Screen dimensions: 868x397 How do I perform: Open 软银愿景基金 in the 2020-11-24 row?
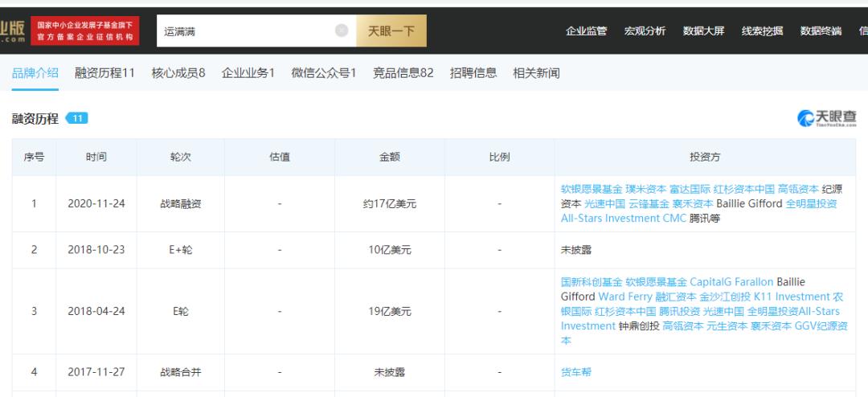click(x=592, y=190)
